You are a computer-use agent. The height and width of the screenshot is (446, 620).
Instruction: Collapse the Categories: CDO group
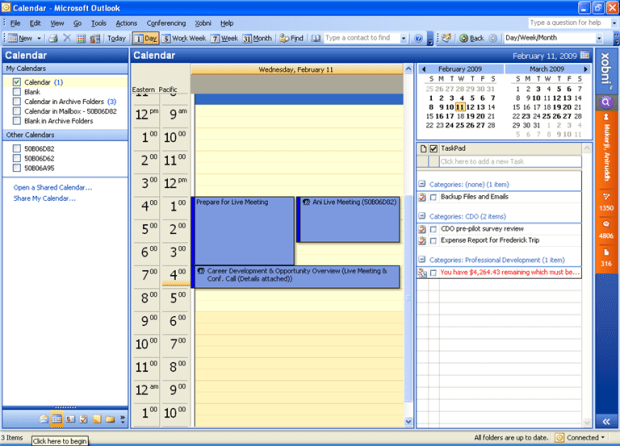point(422,216)
